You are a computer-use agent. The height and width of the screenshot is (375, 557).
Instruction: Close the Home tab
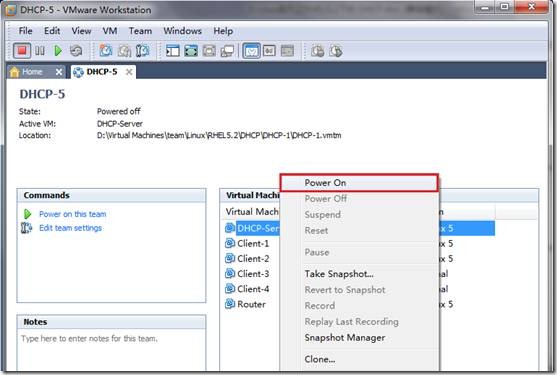(x=59, y=72)
